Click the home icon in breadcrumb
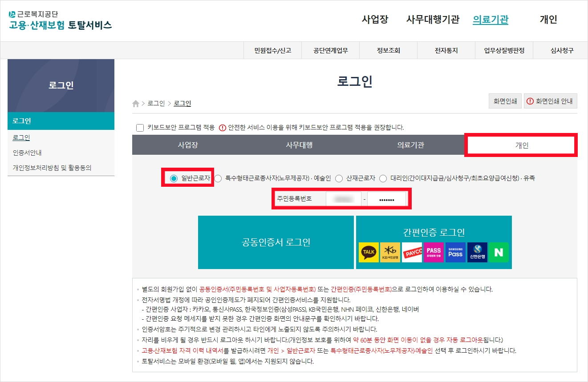588x382 pixels. click(x=136, y=104)
